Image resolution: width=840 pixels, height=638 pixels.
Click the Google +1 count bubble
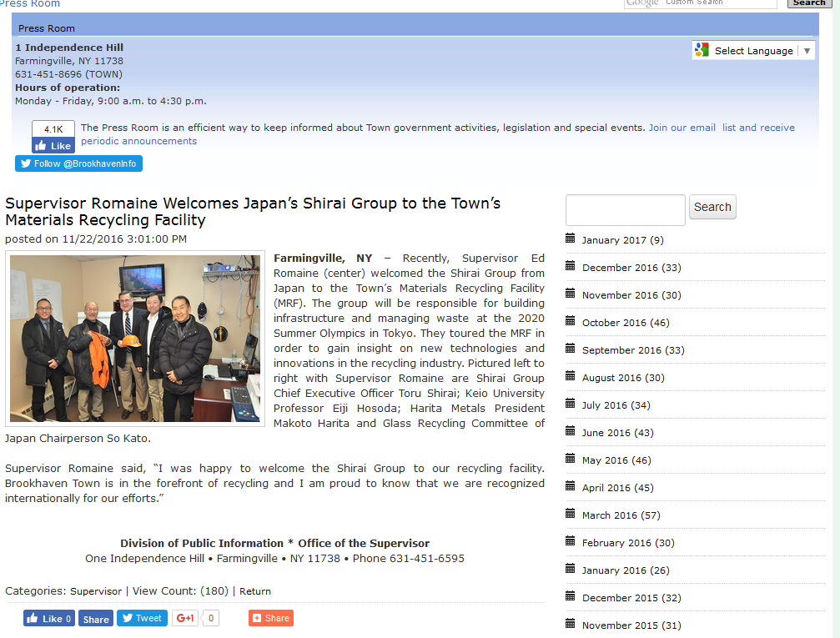[211, 618]
